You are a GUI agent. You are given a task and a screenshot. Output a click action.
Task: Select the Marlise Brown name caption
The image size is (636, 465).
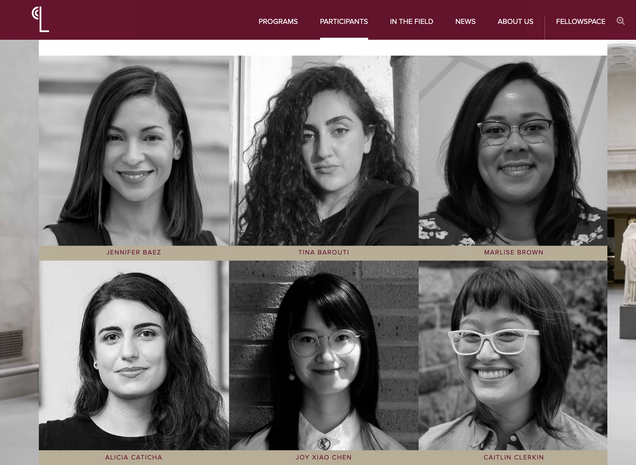(x=514, y=252)
